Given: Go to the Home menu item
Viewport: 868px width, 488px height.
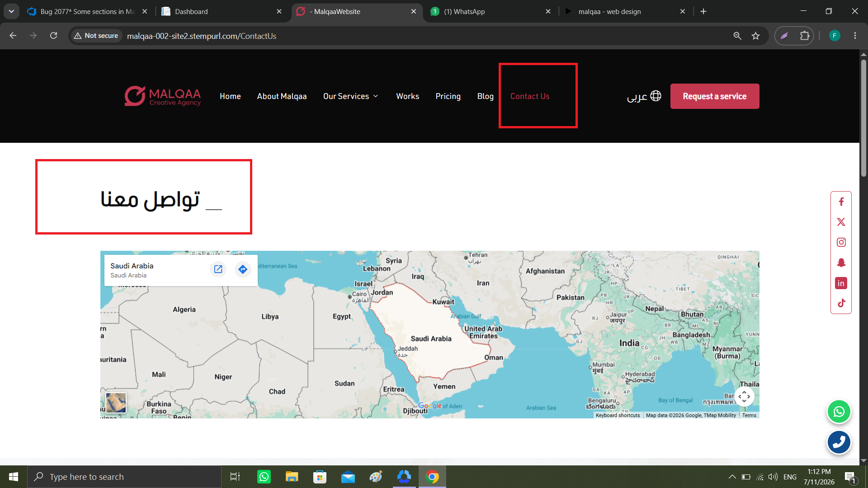Looking at the screenshot, I should pos(230,96).
